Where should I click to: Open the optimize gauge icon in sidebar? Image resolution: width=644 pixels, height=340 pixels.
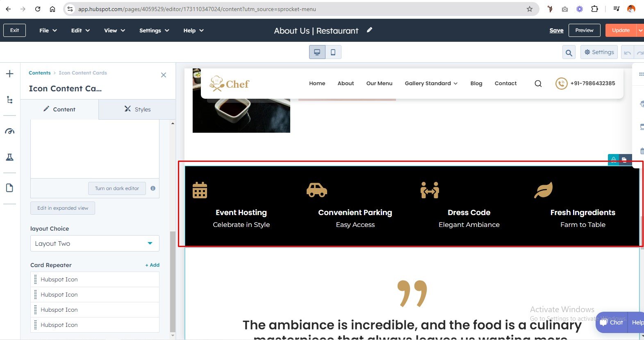[10, 131]
